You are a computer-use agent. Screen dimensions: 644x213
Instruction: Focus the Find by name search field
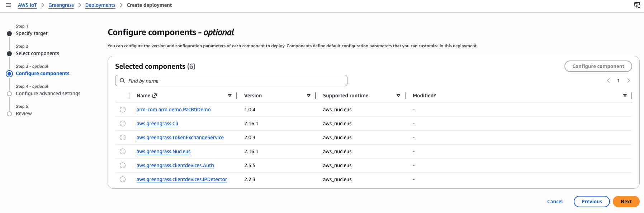pos(231,81)
